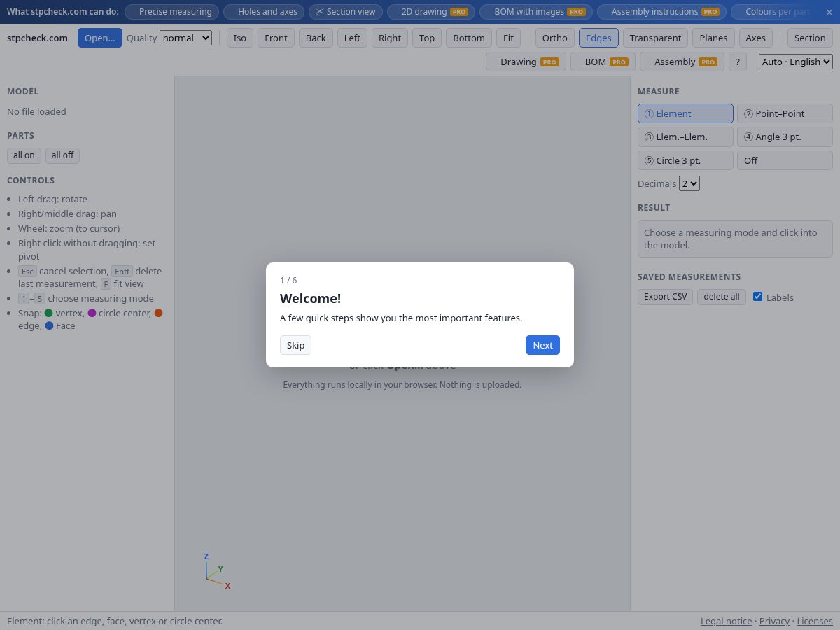This screenshot has width=840, height=630.
Task: Open the Assembly instructions PRO chip
Action: (661, 12)
